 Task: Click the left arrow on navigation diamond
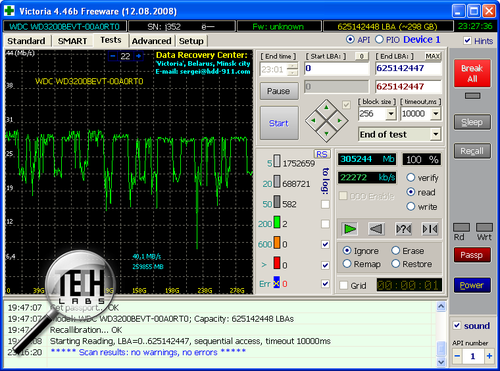point(313,120)
